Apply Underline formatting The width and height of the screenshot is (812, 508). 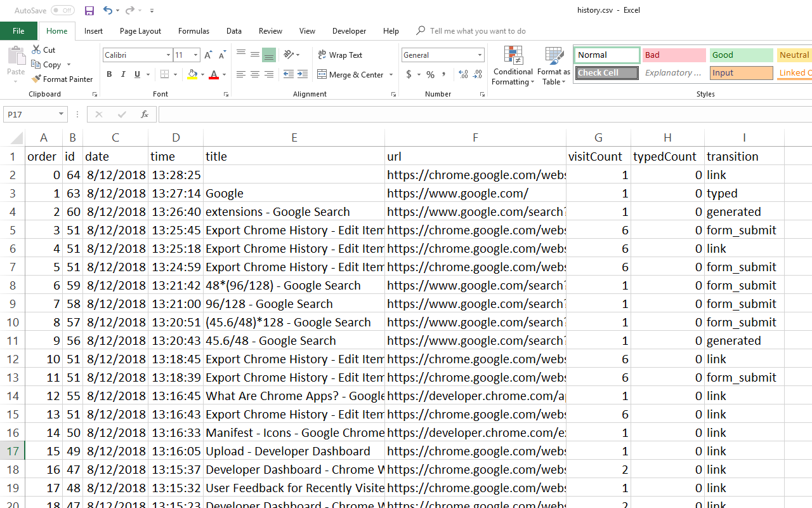(x=137, y=75)
